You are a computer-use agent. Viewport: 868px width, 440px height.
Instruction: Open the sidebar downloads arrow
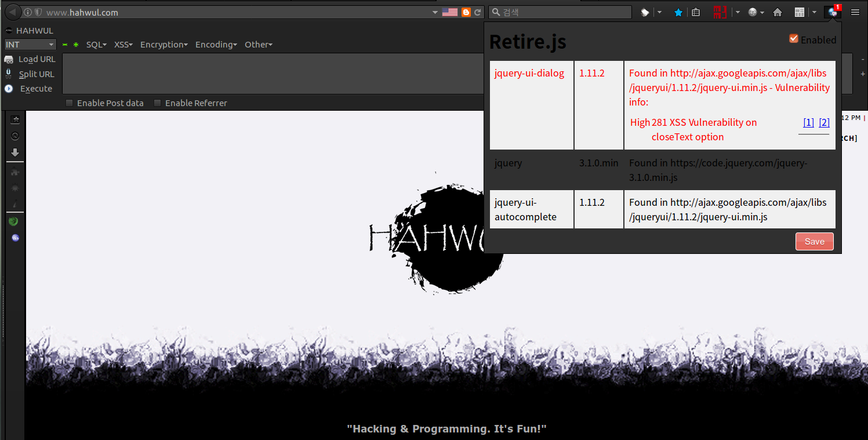(x=15, y=152)
